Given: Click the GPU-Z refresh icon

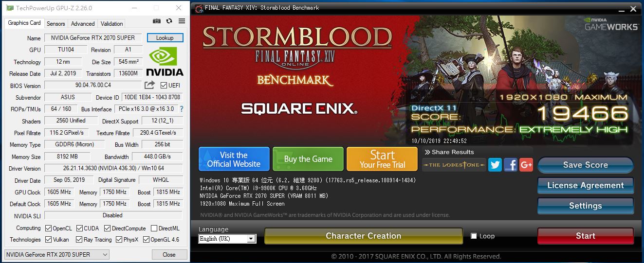Looking at the screenshot, I should tap(169, 21).
